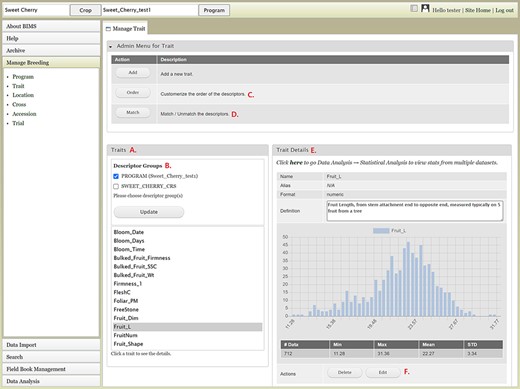Check the SWEET_CHERRY_CRS descriptor group
The width and height of the screenshot is (520, 389).
coord(116,186)
